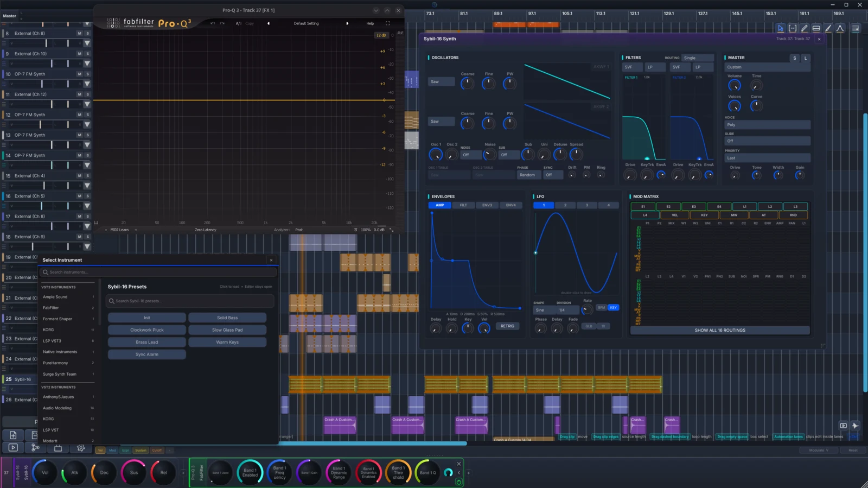
Task: Open Pro-Q 3 Help menu
Action: [x=370, y=23]
